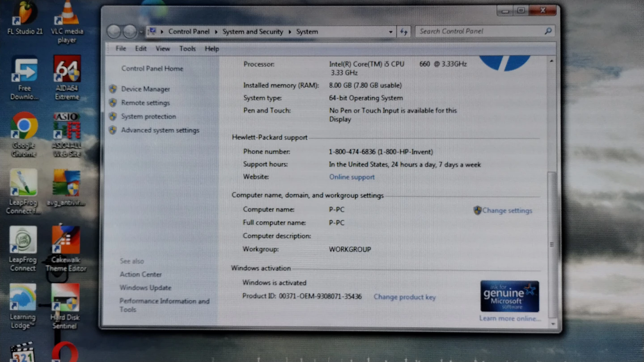644x362 pixels.
Task: Open System protection settings
Action: [148, 117]
